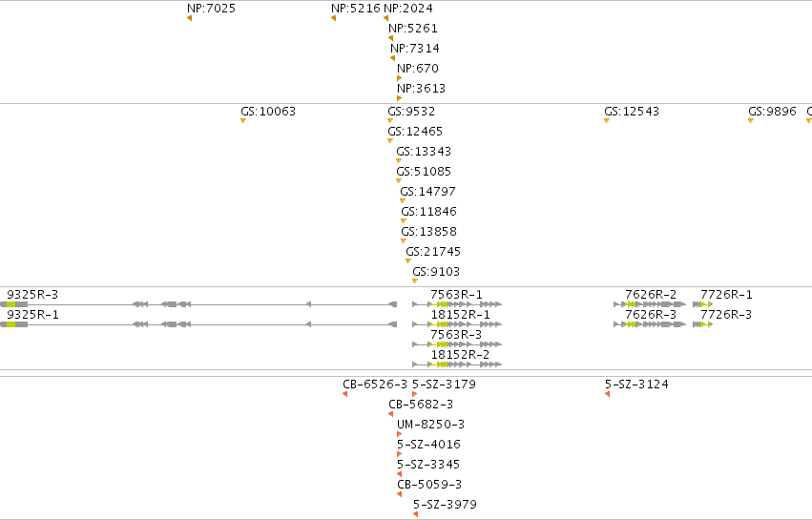Click the 18152R-2 transcript label
Viewport: 812px width, 520px height.
[460, 355]
